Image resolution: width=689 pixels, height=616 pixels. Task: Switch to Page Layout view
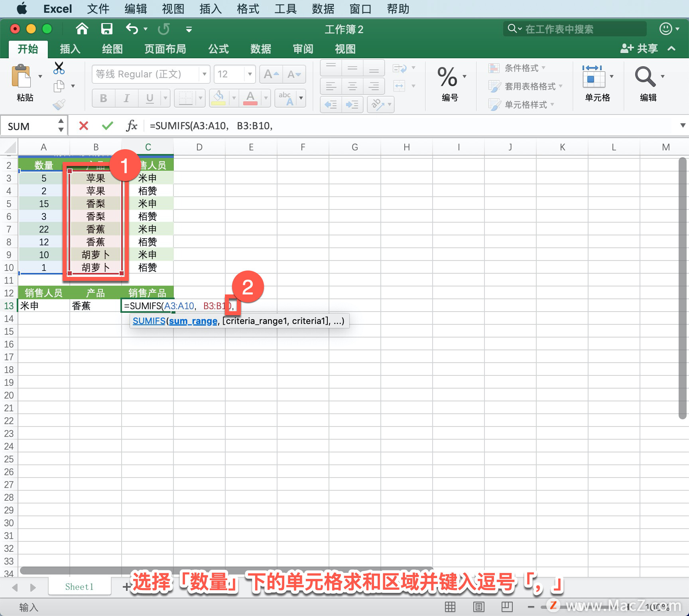pyautogui.click(x=478, y=607)
